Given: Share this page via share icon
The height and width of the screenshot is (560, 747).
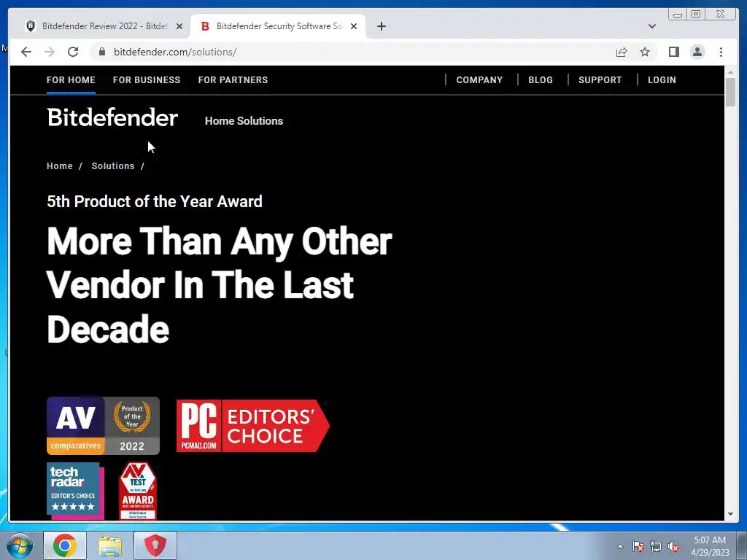Looking at the screenshot, I should tap(622, 52).
